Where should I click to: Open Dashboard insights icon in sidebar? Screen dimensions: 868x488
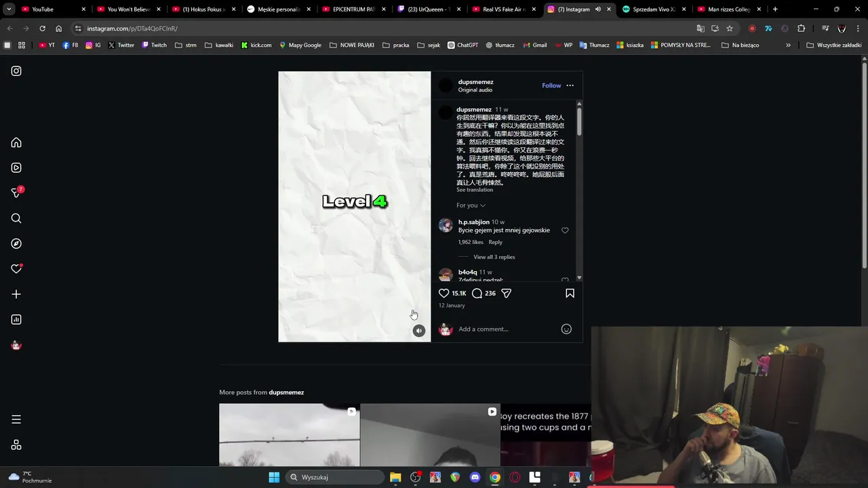click(16, 319)
